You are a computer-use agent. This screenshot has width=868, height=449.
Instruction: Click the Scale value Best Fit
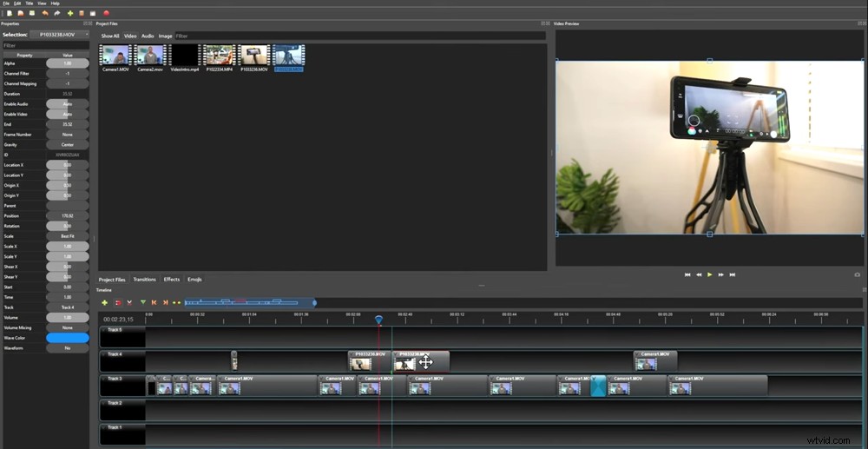point(68,236)
